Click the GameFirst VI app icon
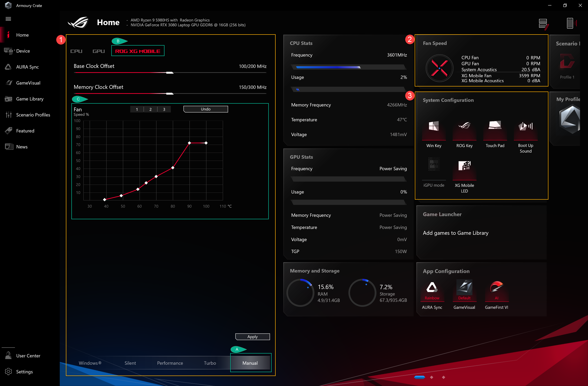Screen dimensions: 588x386 click(496, 289)
